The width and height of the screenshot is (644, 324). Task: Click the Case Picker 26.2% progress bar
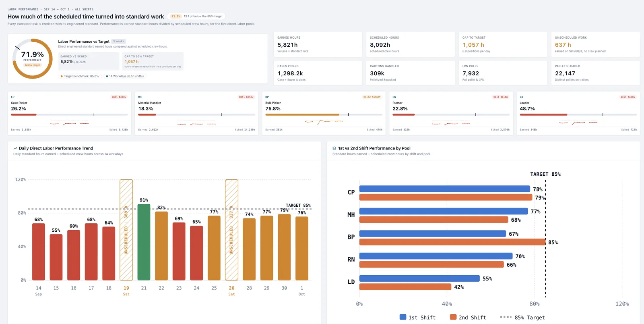pyautogui.click(x=69, y=115)
